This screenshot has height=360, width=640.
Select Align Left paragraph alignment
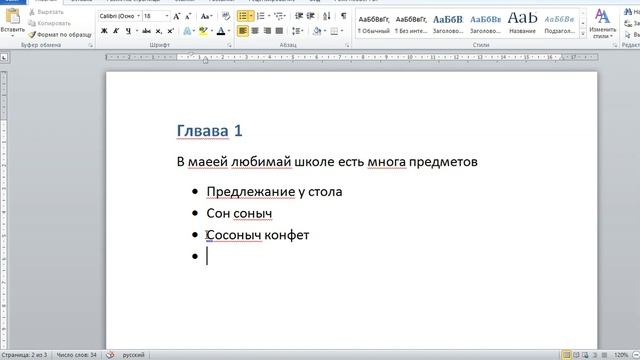pos(242,31)
